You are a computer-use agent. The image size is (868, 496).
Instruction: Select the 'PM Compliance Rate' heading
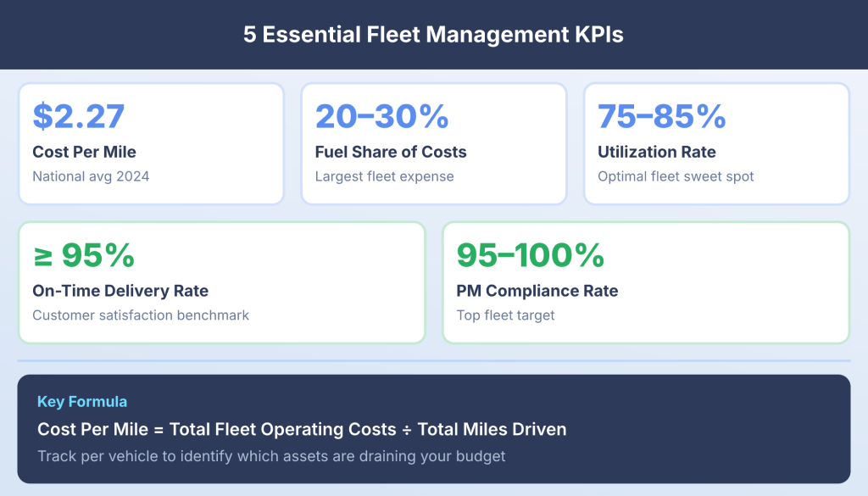pyautogui.click(x=537, y=291)
